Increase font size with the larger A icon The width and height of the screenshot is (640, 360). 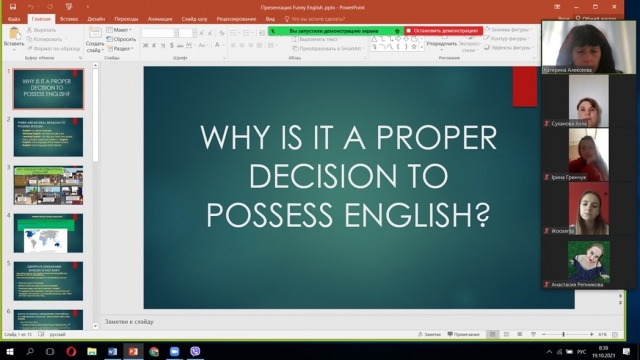point(202,33)
